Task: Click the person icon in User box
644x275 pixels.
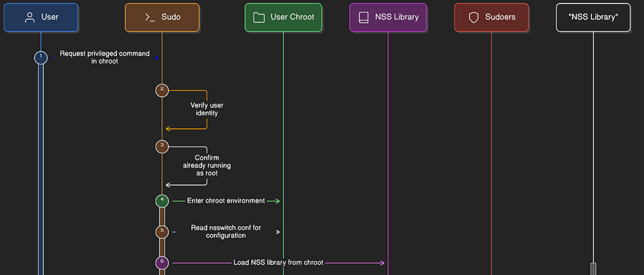Action: [30, 17]
